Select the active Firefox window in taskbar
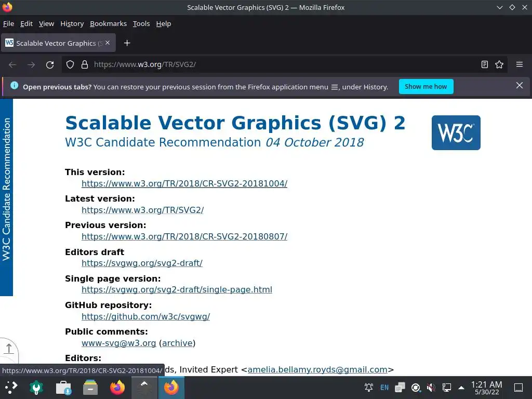This screenshot has width=532, height=399. [x=171, y=388]
